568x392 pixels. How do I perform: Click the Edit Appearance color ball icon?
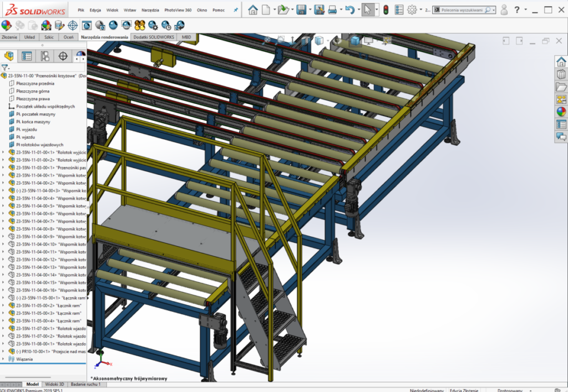click(x=7, y=26)
